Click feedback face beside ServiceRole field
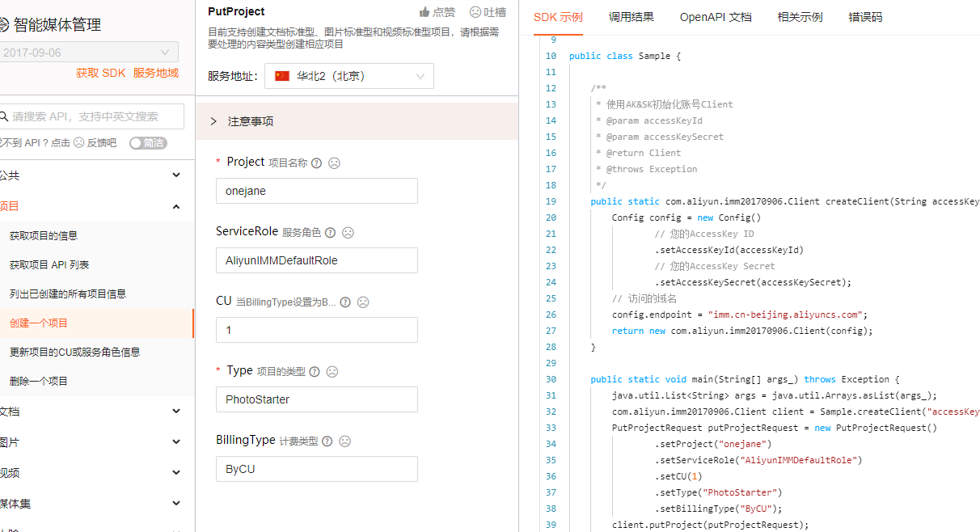980x532 pixels. point(348,232)
